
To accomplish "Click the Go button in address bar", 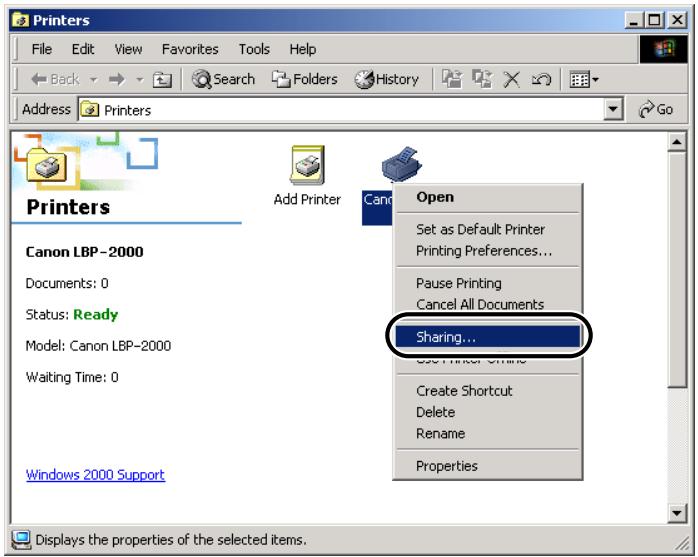I will pos(655,109).
